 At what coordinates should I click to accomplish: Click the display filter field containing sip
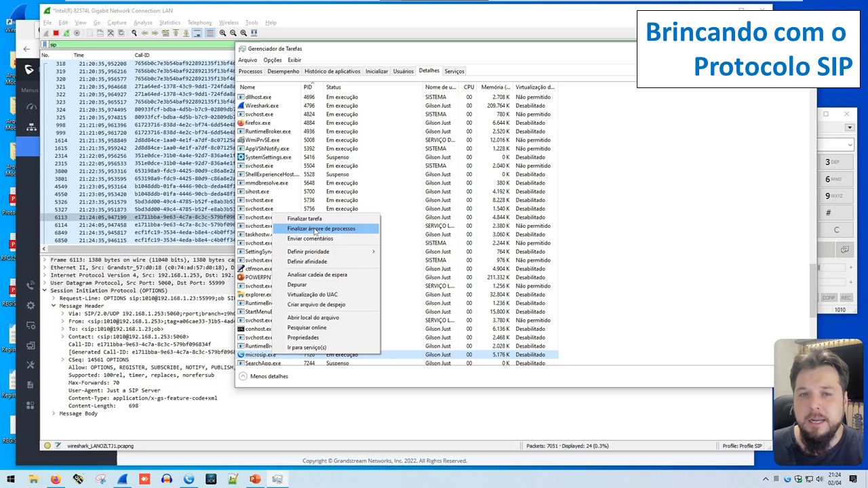click(142, 45)
